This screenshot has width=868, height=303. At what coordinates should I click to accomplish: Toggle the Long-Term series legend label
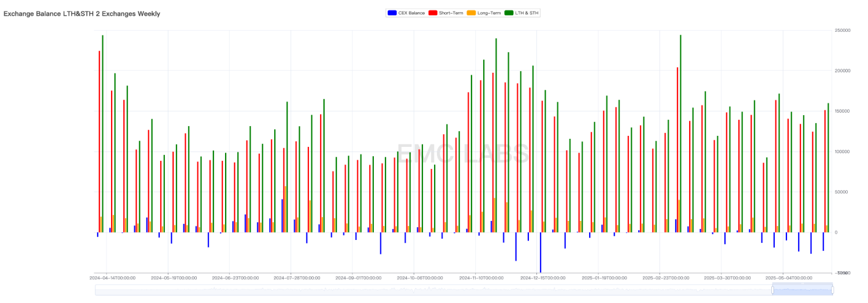[x=489, y=13]
